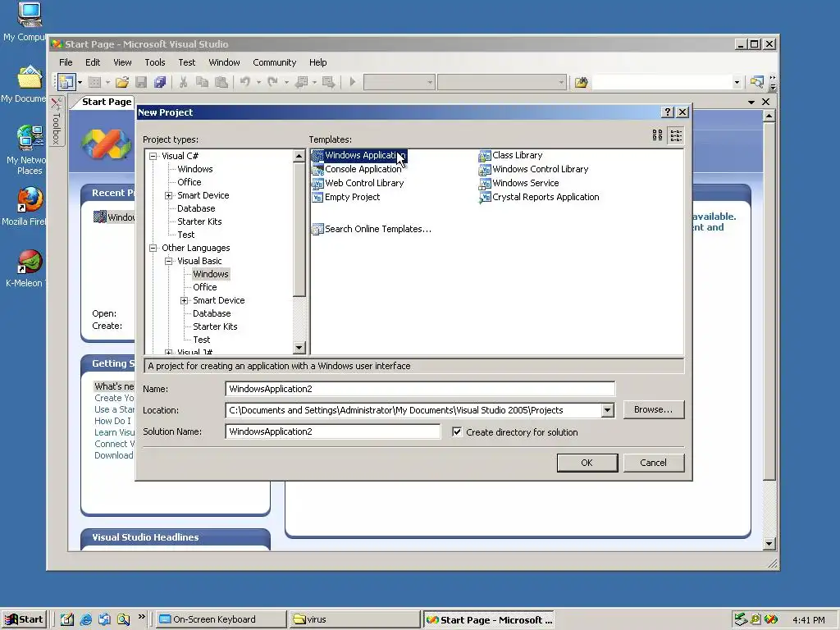The width and height of the screenshot is (840, 630).
Task: Select the Web Control Library template
Action: [x=358, y=183]
